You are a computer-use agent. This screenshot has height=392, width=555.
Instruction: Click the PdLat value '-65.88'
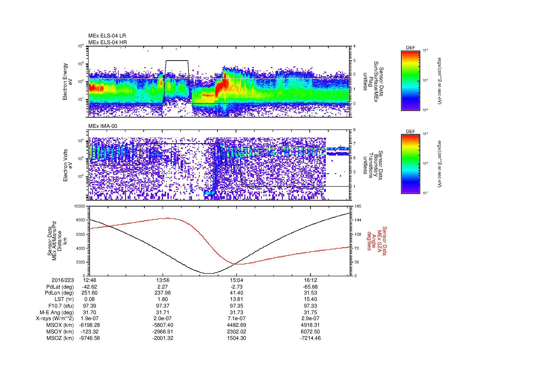[310, 287]
